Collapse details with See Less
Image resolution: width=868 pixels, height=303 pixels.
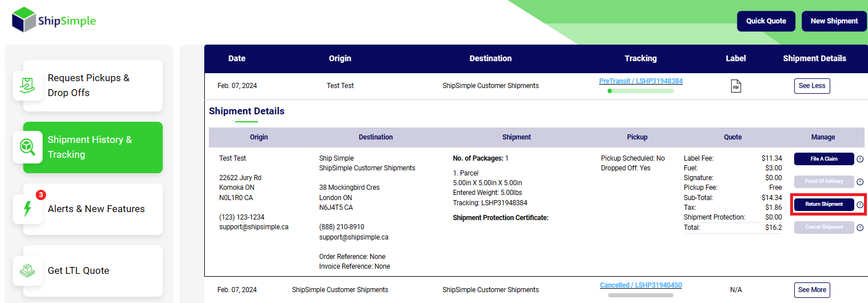(812, 86)
